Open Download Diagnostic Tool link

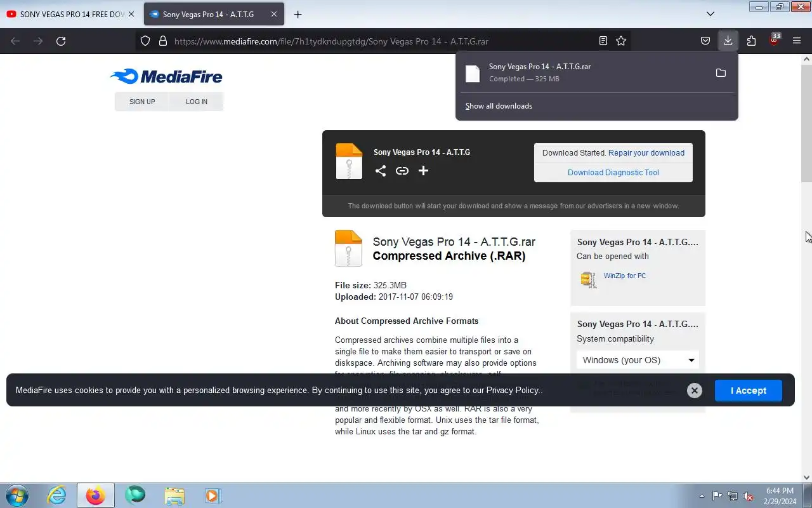tap(613, 173)
